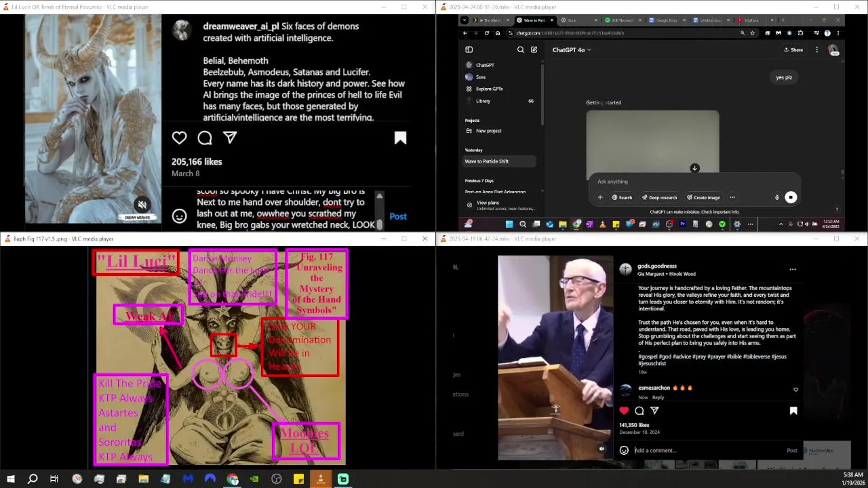Click the Windows Start button on taskbar
This screenshot has height=488, width=868.
coord(11,479)
